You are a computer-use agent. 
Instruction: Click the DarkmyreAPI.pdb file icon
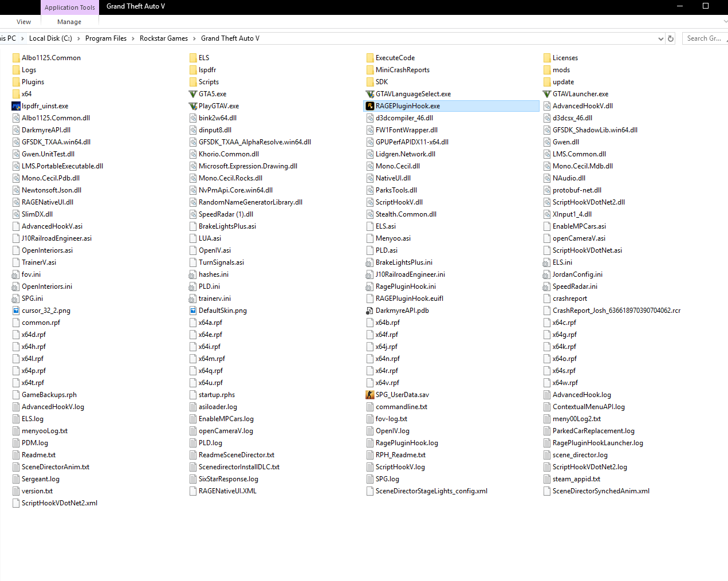370,311
